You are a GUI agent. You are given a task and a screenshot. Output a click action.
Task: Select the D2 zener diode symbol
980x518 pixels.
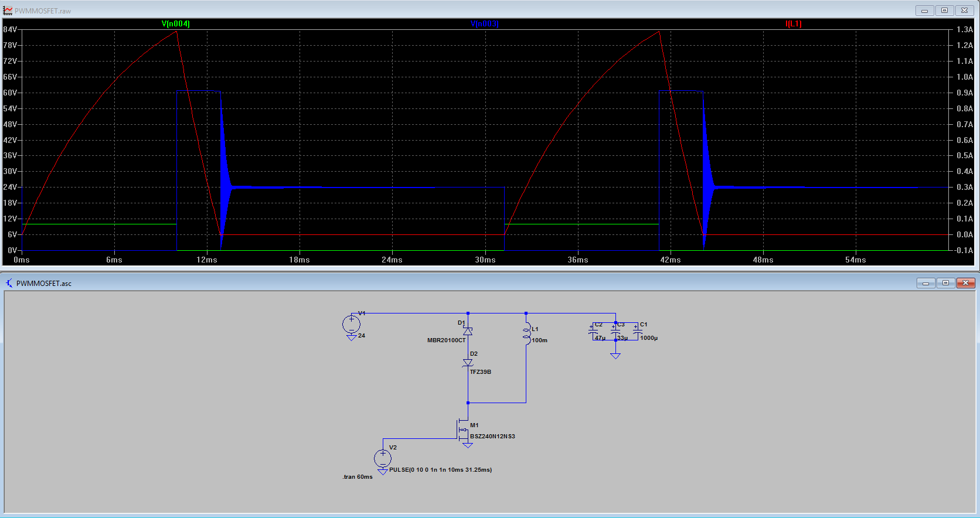pos(468,363)
